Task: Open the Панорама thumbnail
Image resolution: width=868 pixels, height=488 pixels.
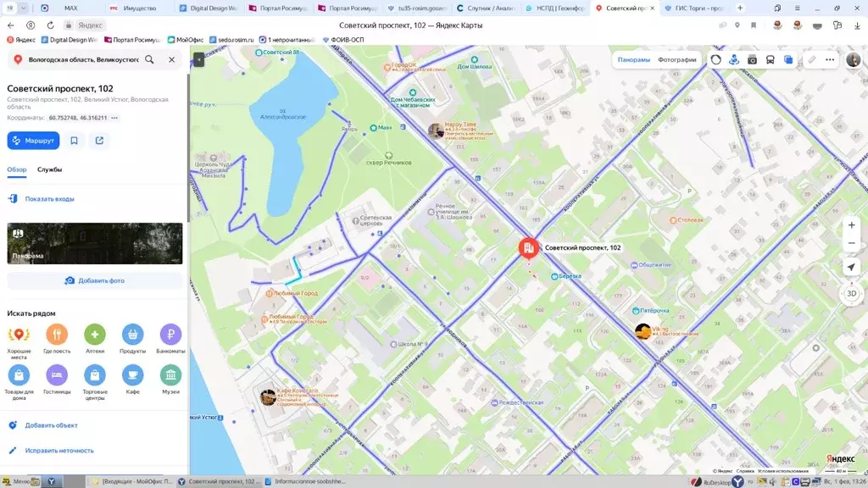Action: [95, 243]
